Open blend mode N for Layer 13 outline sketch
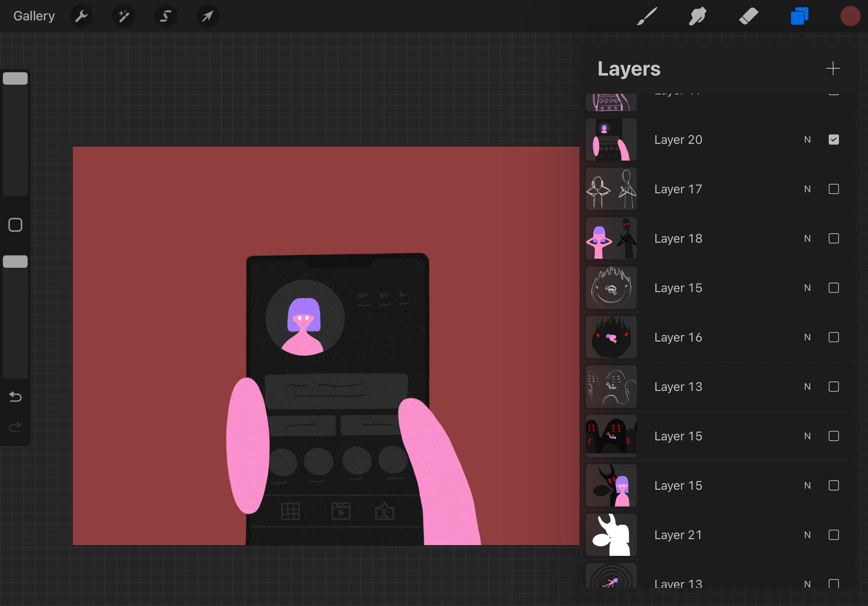The width and height of the screenshot is (868, 606). (x=808, y=387)
